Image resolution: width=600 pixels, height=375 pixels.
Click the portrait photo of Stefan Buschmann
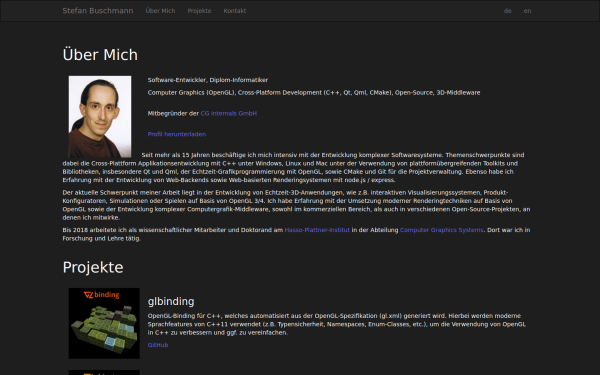tap(100, 117)
